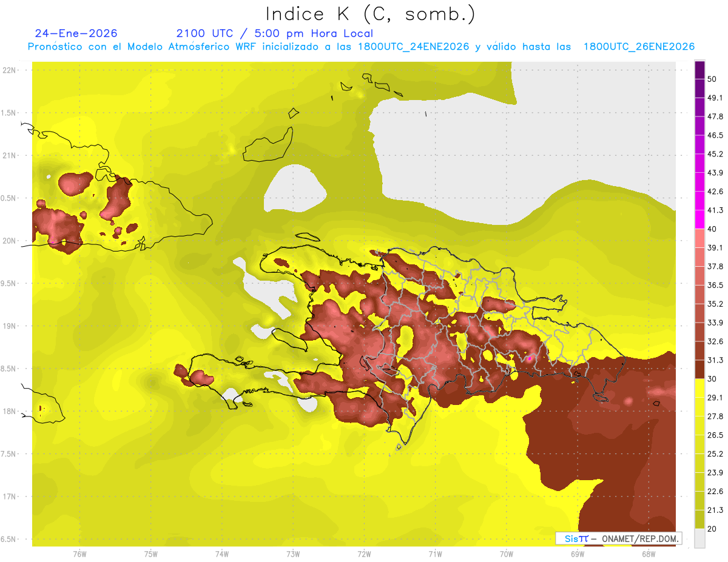Click the gray swatch below 20
The height and width of the screenshot is (562, 728).
699,538
